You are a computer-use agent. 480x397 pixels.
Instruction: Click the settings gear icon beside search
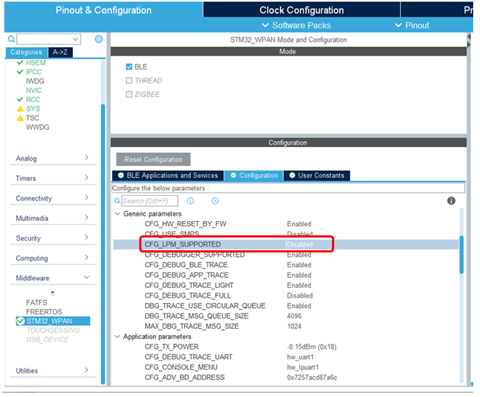click(99, 39)
